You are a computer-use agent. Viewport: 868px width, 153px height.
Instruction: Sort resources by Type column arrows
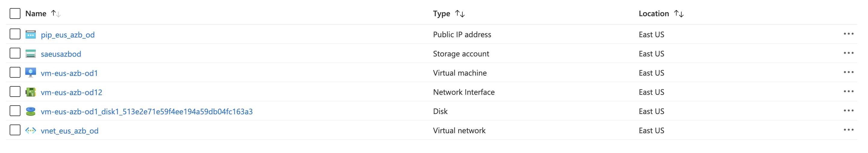click(460, 14)
